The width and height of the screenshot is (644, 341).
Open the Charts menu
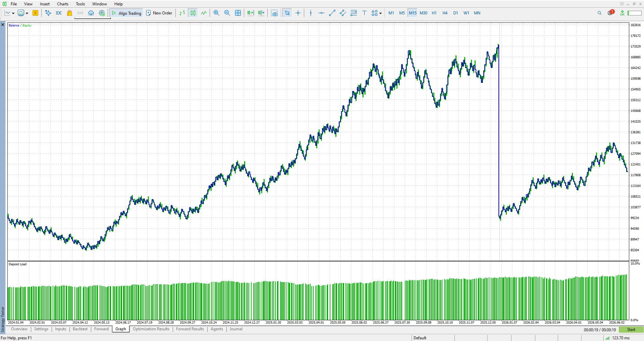click(63, 4)
